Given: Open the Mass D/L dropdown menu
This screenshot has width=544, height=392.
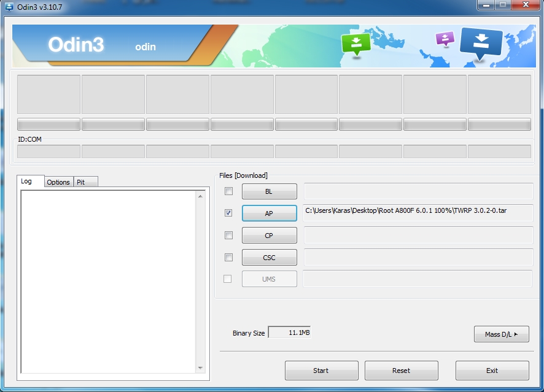Looking at the screenshot, I should coord(501,334).
